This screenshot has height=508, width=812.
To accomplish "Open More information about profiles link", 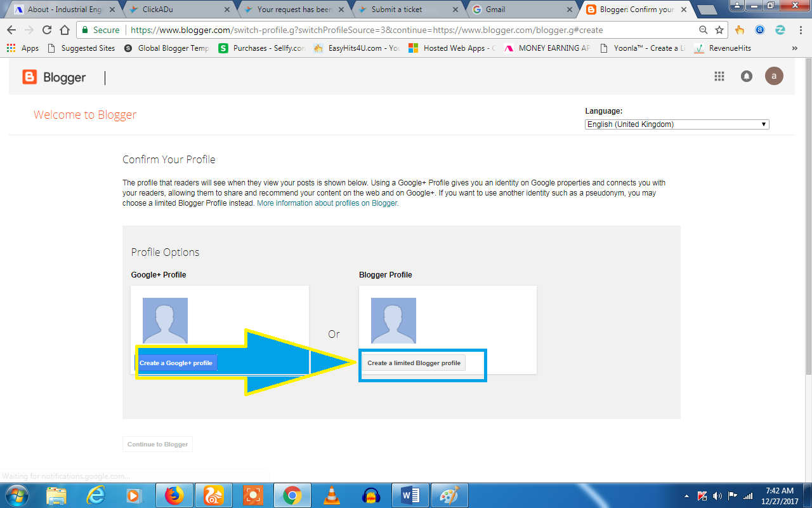I will pos(327,203).
